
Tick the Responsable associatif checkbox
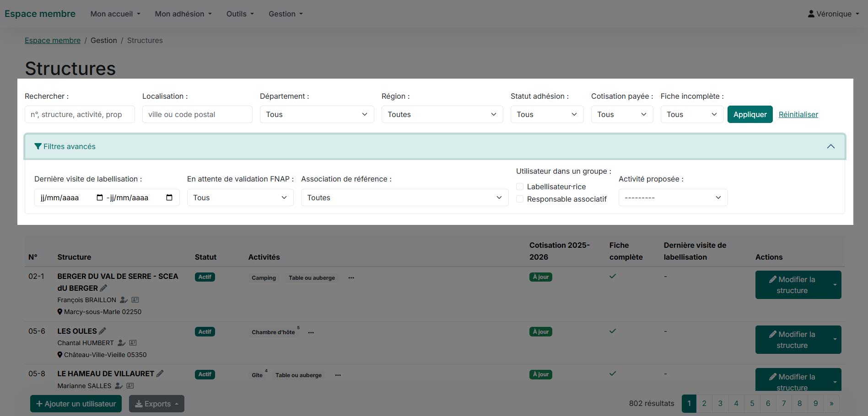(x=520, y=199)
